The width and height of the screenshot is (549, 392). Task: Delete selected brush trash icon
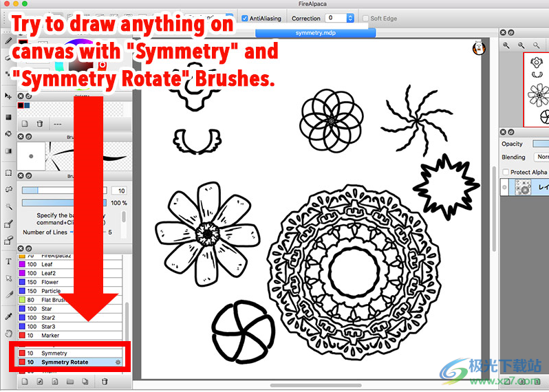(105, 382)
